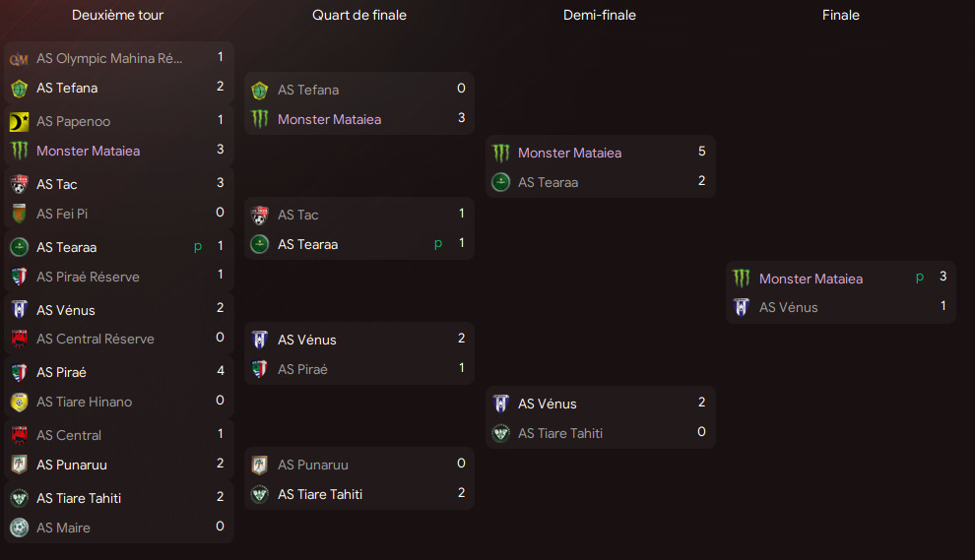Click the AS Piraé 4 score in second round

point(221,370)
